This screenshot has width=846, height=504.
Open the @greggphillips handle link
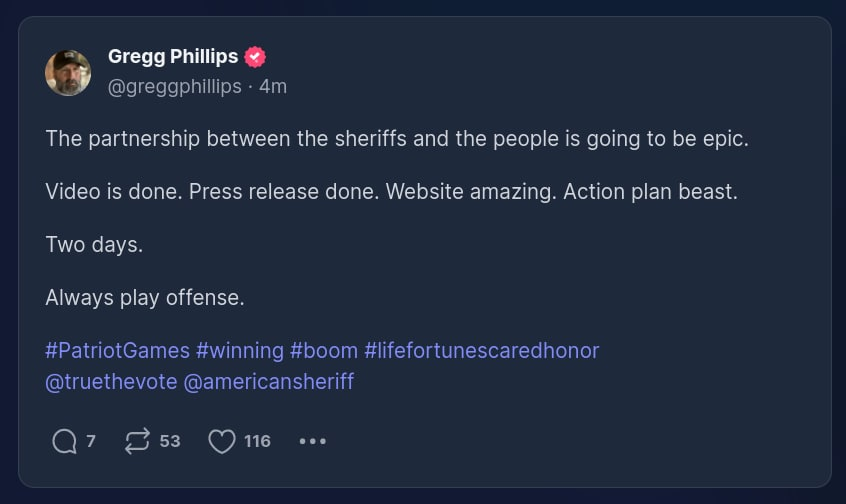174,87
